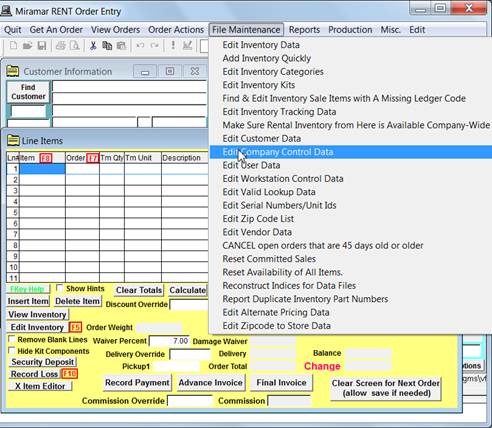
Task: Collapse the File Maintenance menu
Action: (x=246, y=30)
